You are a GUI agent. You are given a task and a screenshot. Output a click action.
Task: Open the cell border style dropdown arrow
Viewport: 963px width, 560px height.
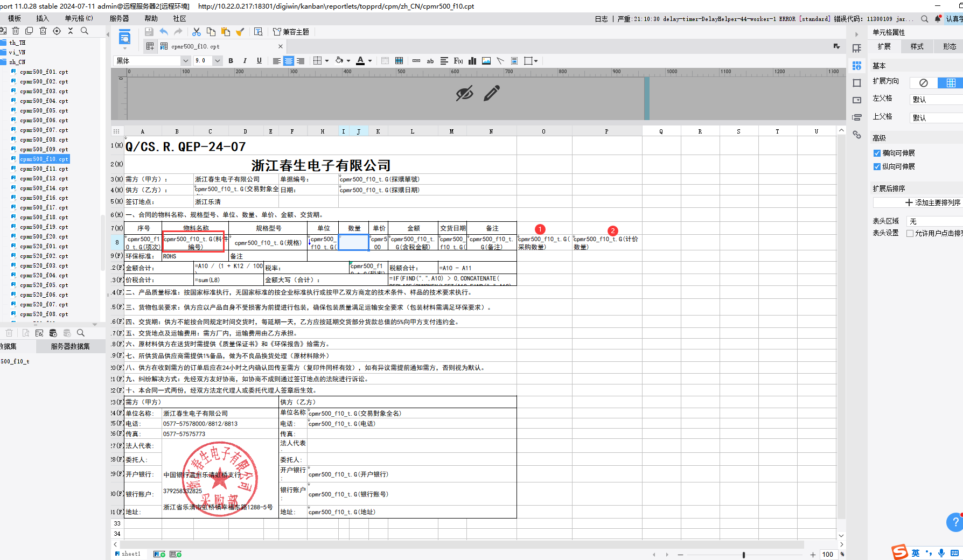(327, 61)
